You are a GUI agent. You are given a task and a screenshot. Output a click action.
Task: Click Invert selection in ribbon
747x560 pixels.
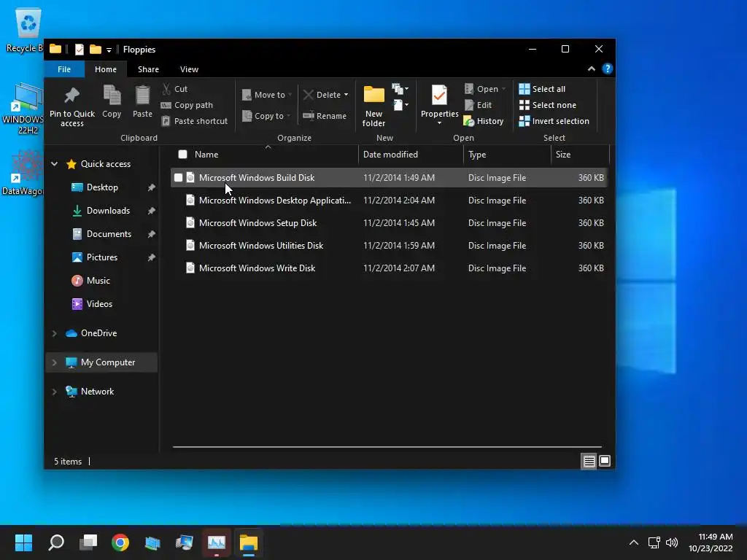(554, 121)
